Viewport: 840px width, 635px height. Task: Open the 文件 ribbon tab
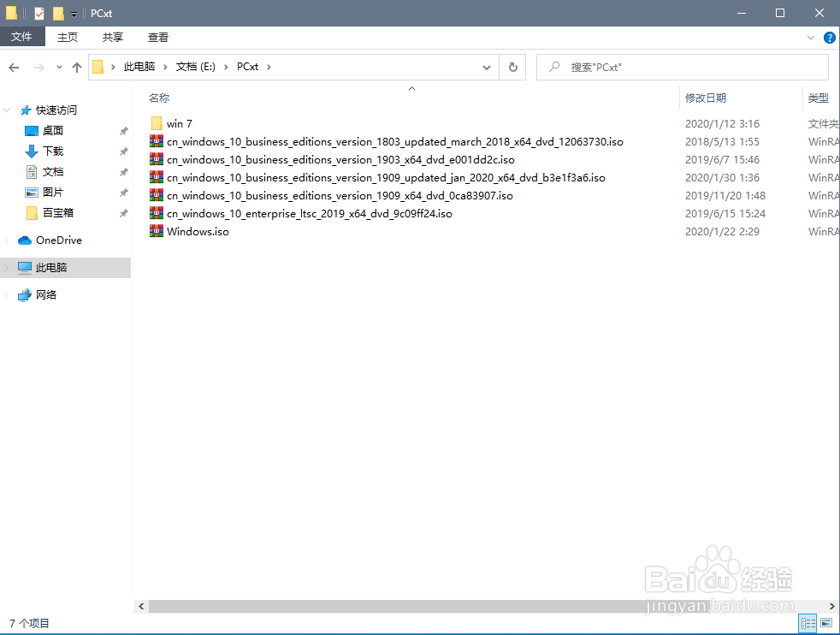pos(21,37)
